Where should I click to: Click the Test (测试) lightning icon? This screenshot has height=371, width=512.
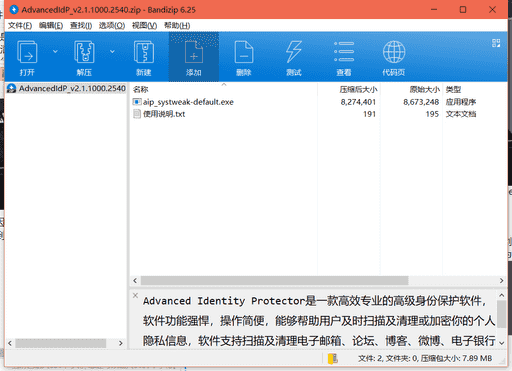coord(294,52)
